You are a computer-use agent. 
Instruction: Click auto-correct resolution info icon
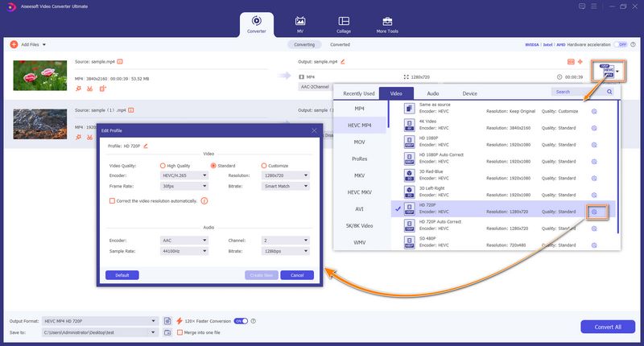tap(204, 200)
